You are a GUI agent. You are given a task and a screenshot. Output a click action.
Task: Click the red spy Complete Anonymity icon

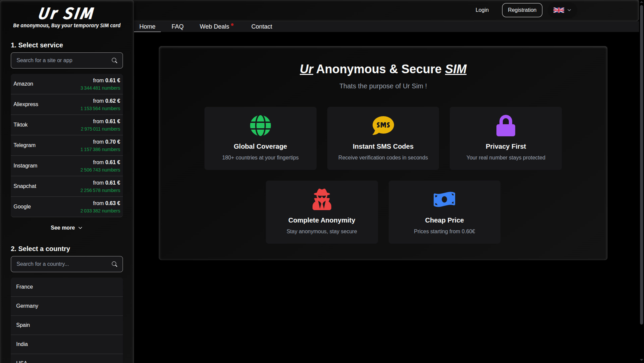point(322,199)
